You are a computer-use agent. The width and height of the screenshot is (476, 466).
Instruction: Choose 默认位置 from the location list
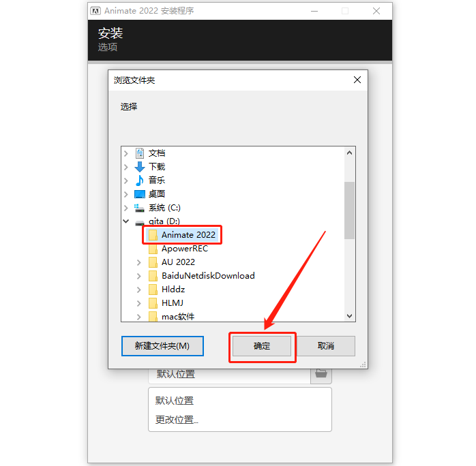[x=175, y=401]
